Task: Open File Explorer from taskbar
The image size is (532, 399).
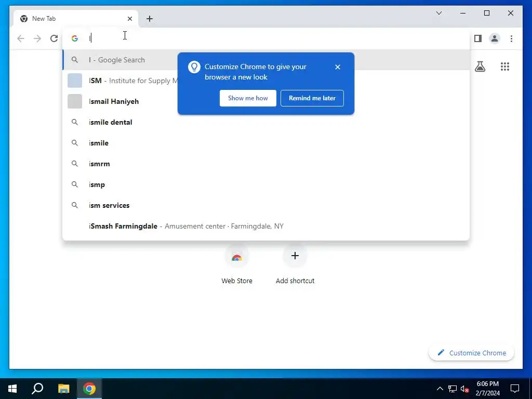Action: (63, 389)
